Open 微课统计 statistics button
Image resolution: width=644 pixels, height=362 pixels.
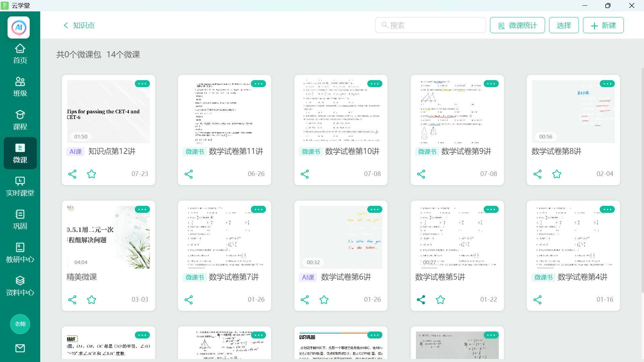(518, 25)
